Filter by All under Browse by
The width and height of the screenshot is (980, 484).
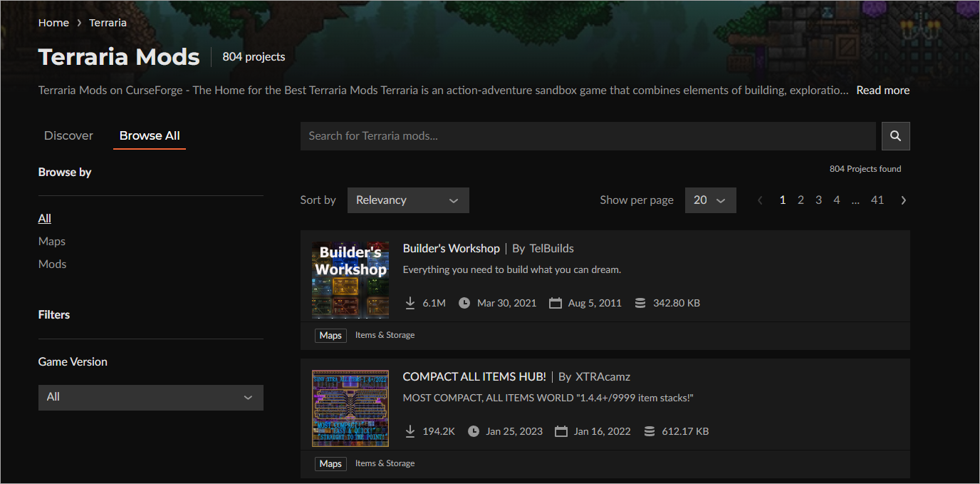click(45, 218)
